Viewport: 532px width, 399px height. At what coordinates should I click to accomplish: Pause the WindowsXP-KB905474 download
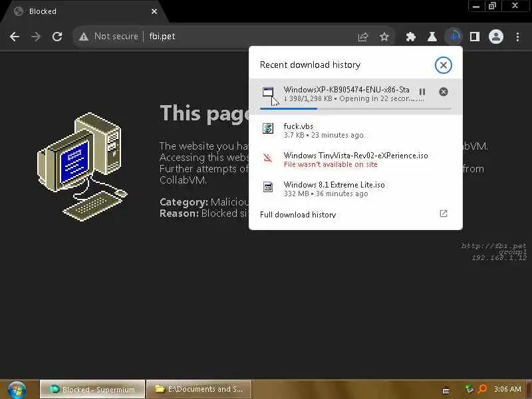click(422, 92)
